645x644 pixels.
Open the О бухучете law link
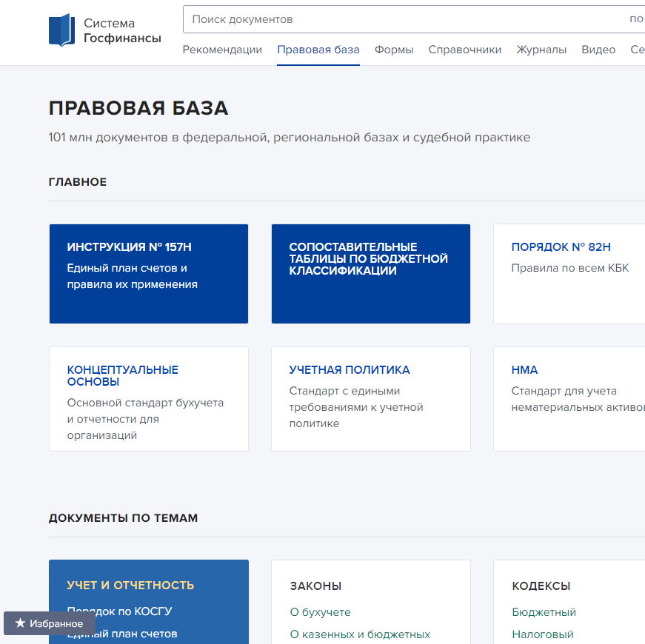pyautogui.click(x=321, y=612)
